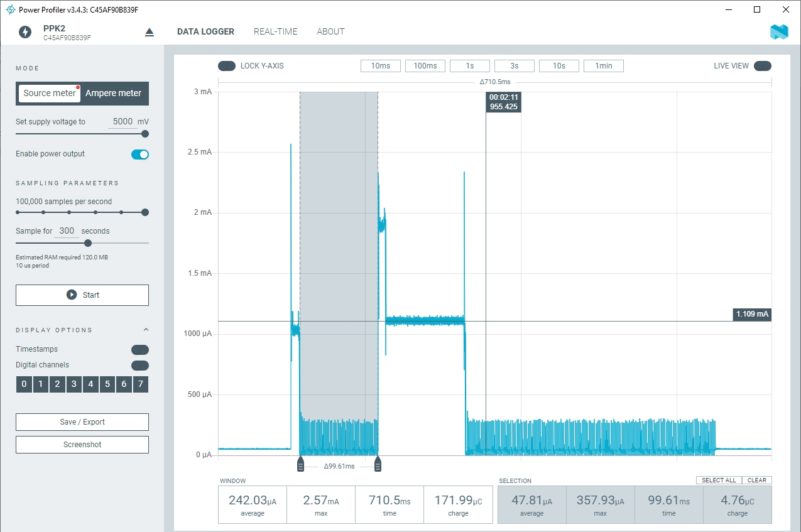Disable the power output switch

[x=140, y=155]
